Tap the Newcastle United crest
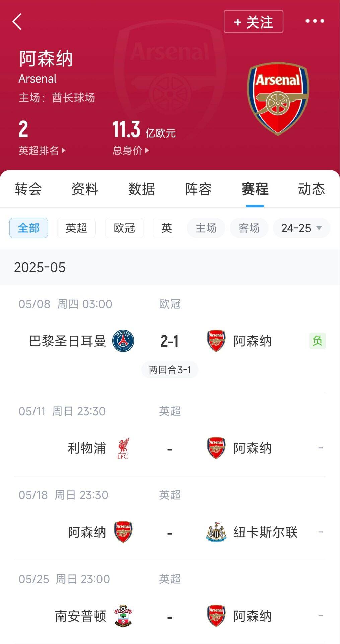The image size is (340, 644). pos(216,532)
